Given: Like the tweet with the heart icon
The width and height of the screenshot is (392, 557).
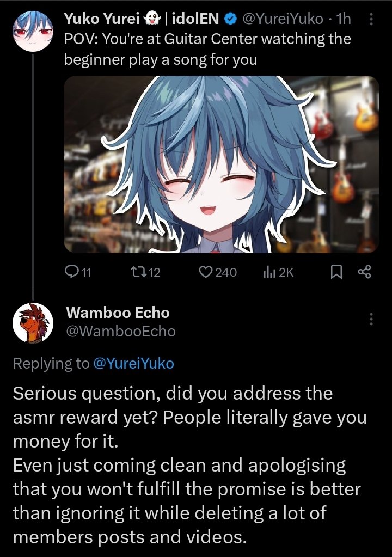Looking at the screenshot, I should click(x=206, y=272).
